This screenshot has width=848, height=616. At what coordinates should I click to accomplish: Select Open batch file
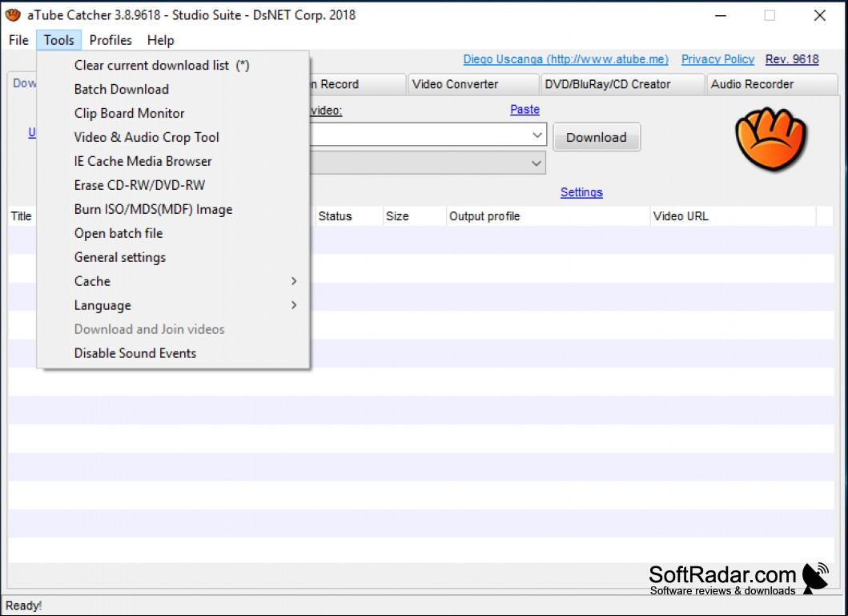[173, 233]
